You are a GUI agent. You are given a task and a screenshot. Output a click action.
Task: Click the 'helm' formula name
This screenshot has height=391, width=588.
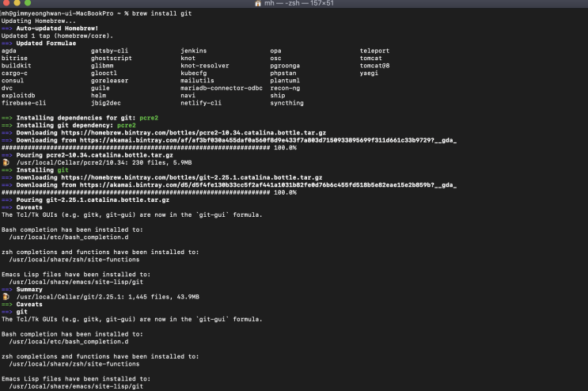(x=98, y=96)
